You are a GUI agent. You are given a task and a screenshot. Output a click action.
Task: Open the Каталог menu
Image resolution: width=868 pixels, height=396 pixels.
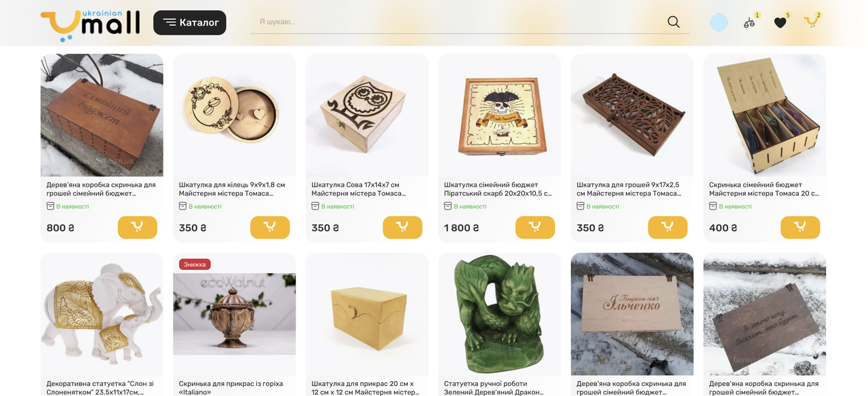tap(190, 22)
